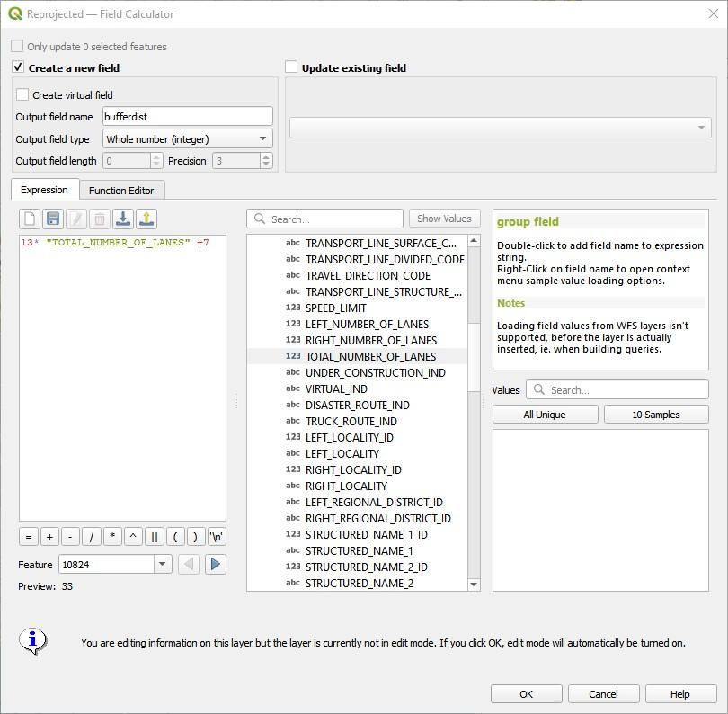Insert the minus operator
The image size is (728, 714).
pos(70,537)
